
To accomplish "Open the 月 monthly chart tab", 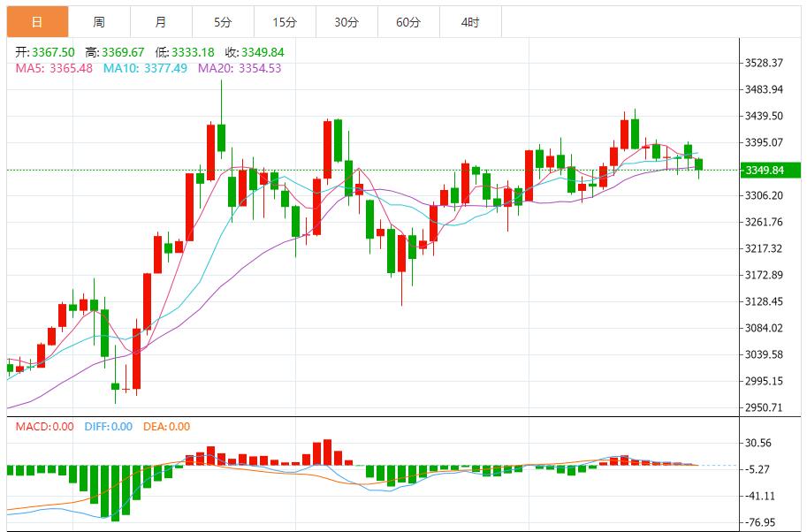I will [x=160, y=22].
